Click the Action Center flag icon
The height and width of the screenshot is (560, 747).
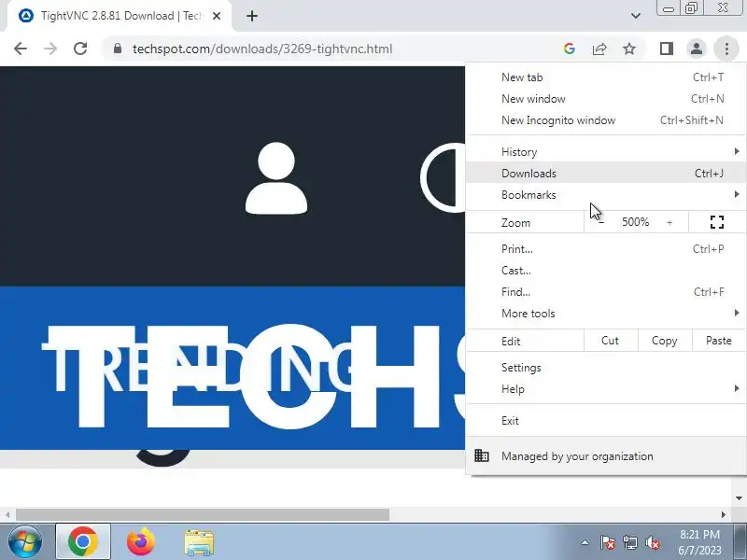(608, 542)
